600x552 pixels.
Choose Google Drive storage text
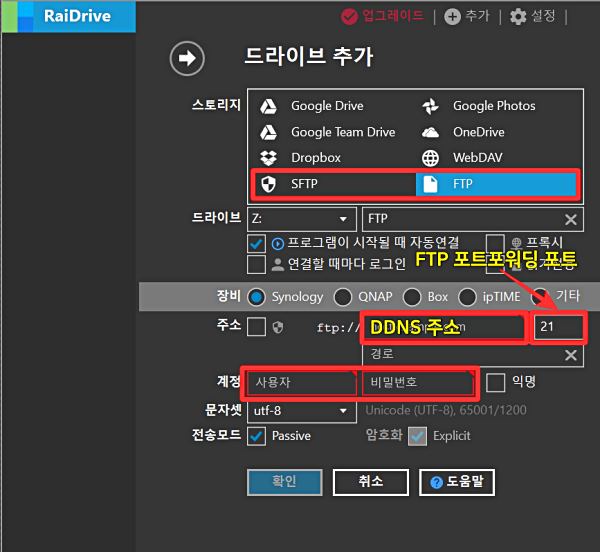pos(327,106)
